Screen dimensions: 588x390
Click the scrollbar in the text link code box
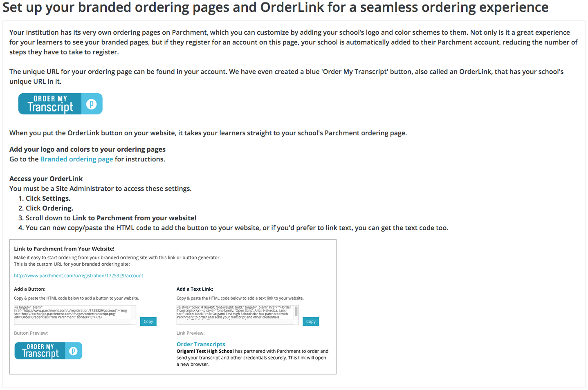pos(296,312)
